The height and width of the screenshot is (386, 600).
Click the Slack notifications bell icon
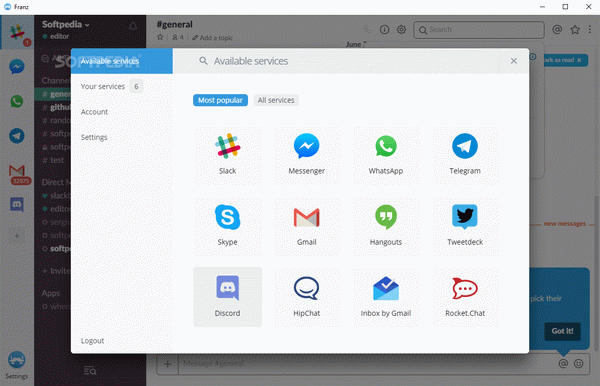point(133,26)
